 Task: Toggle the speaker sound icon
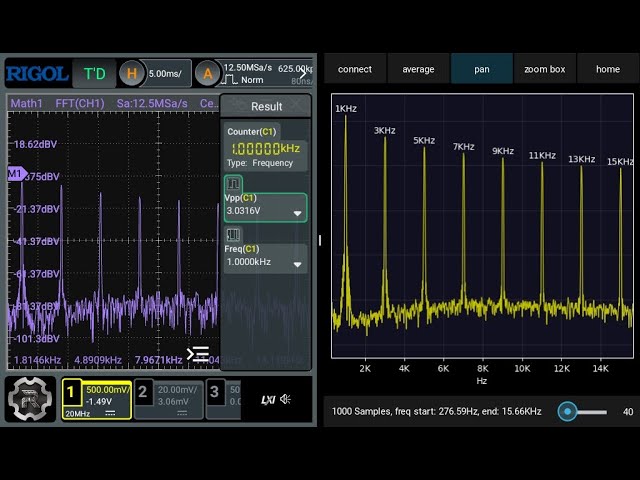(285, 399)
